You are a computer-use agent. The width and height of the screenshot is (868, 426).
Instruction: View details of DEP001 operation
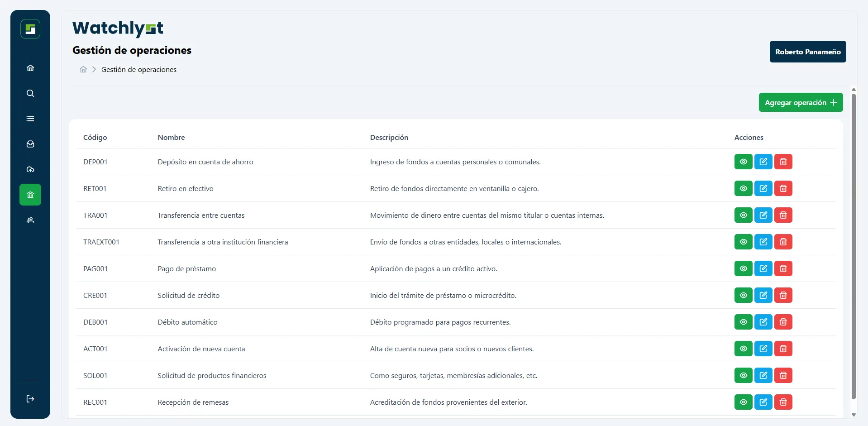[x=743, y=162]
